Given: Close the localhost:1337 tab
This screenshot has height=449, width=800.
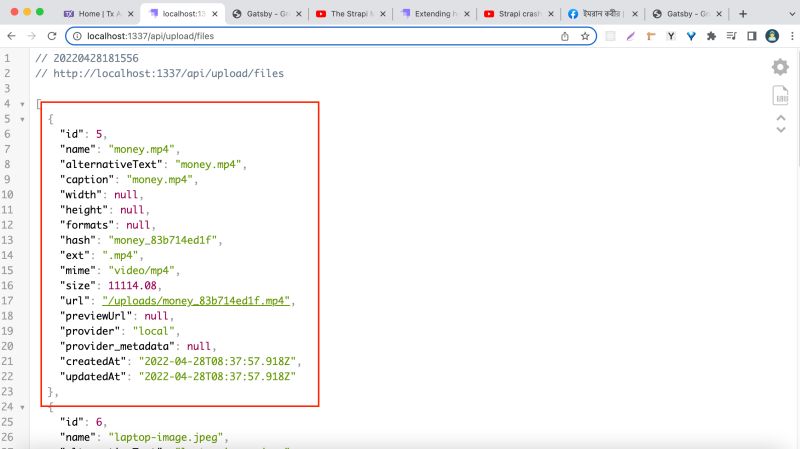Looking at the screenshot, I should pyautogui.click(x=215, y=14).
